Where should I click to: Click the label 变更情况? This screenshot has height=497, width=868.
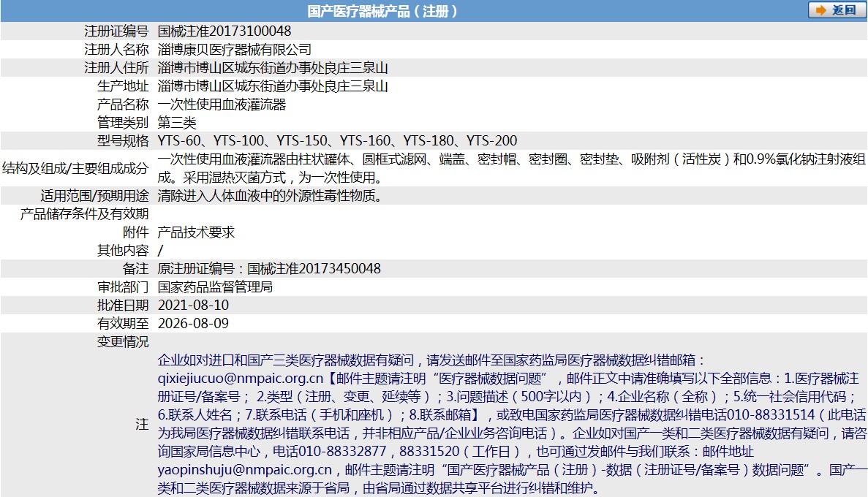(x=123, y=341)
